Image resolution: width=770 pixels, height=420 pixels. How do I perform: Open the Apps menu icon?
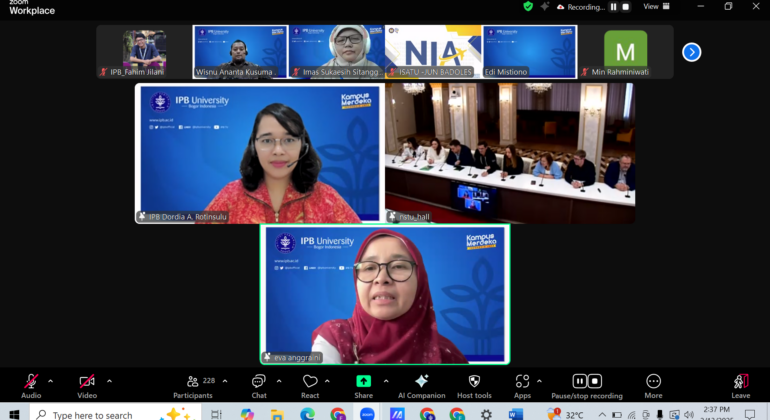tap(522, 382)
